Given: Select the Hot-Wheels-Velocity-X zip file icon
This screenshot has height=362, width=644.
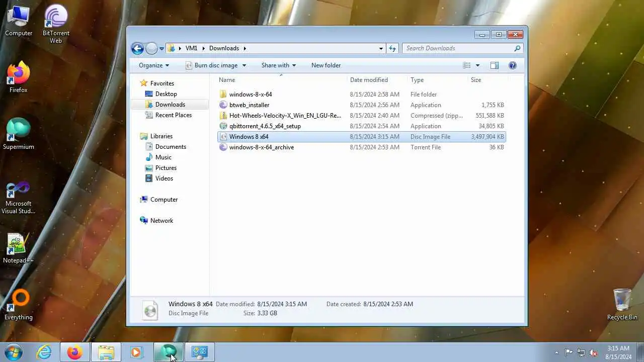Looking at the screenshot, I should (224, 116).
